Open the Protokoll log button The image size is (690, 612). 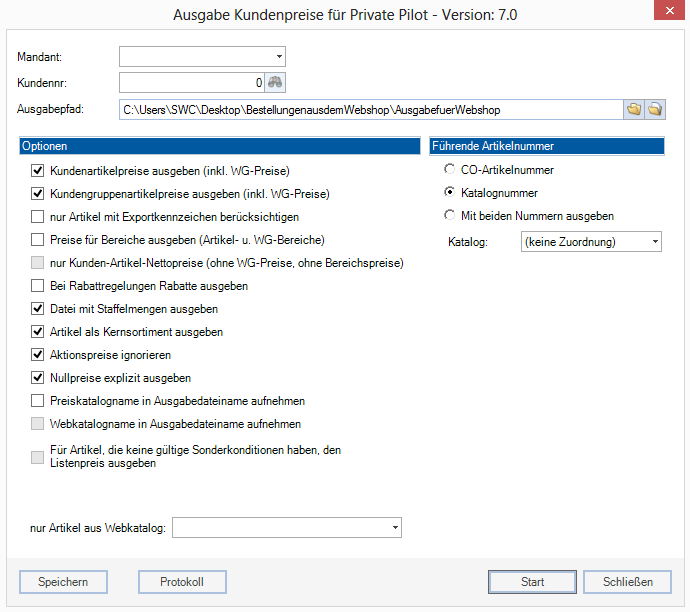point(182,582)
